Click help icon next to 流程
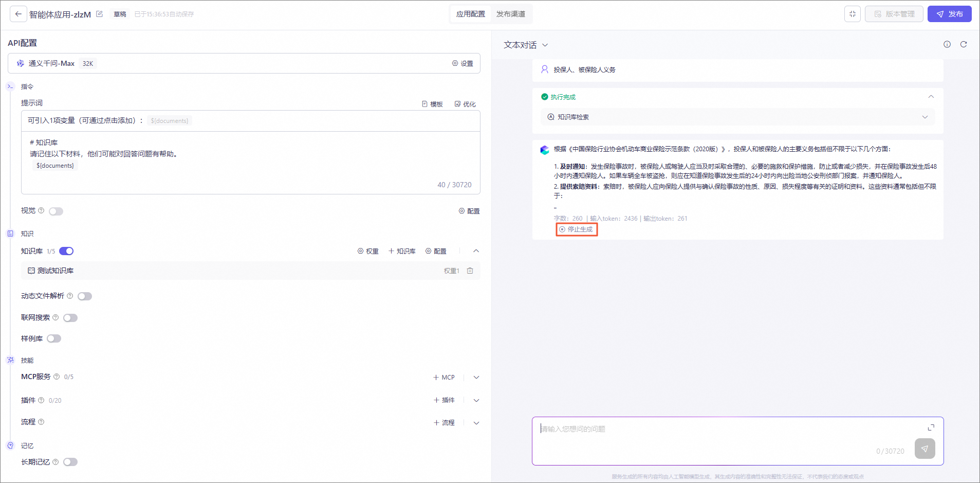Viewport: 980px width, 483px height. (x=41, y=422)
